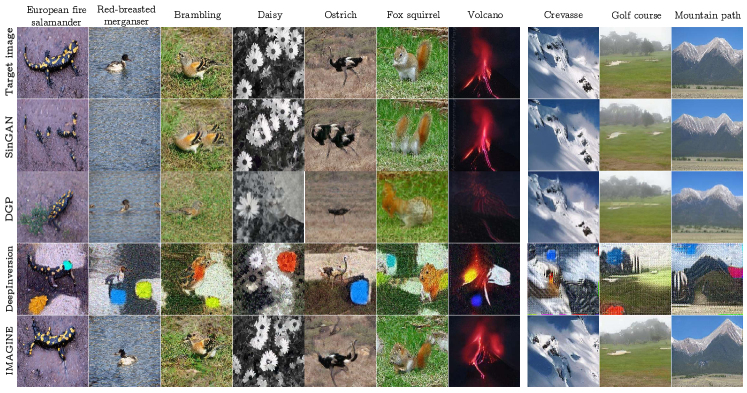Open the DGP fox squirrel result
747x393 pixels.
point(413,207)
